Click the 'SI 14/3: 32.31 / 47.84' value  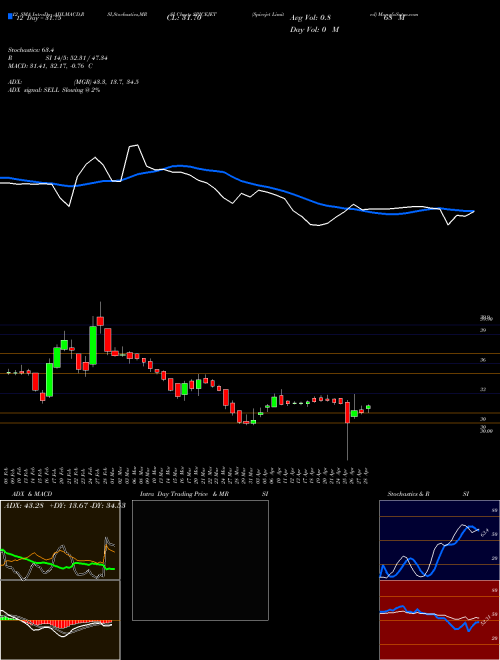[x=77, y=58]
